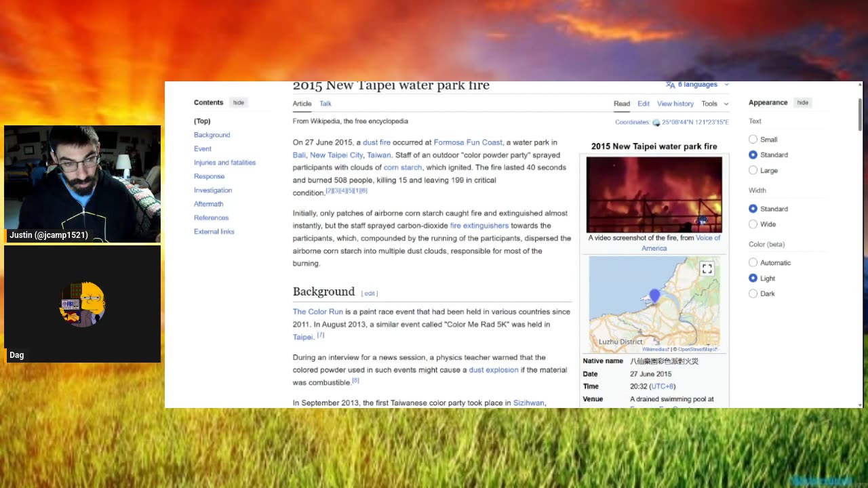
Task: Open the Tools dropdown menu
Action: coord(715,104)
